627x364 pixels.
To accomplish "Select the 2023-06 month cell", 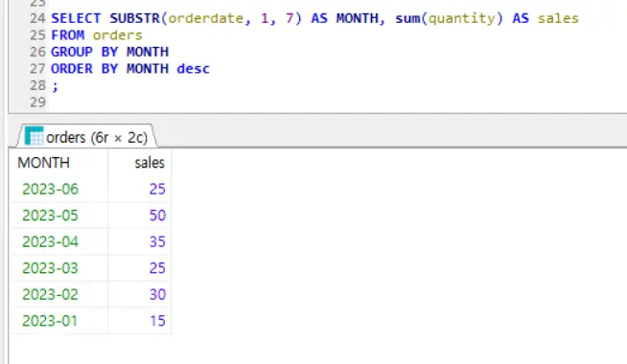I will pyautogui.click(x=59, y=189).
